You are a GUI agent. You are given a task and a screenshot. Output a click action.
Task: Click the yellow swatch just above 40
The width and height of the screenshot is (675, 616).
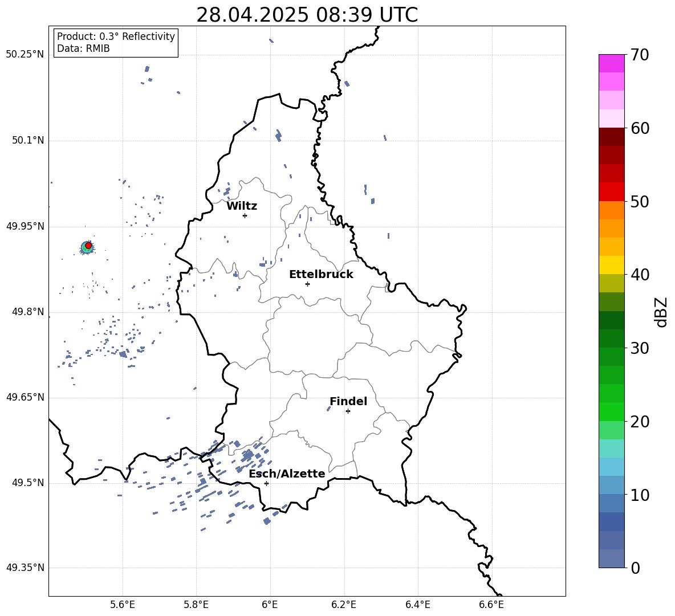(611, 265)
